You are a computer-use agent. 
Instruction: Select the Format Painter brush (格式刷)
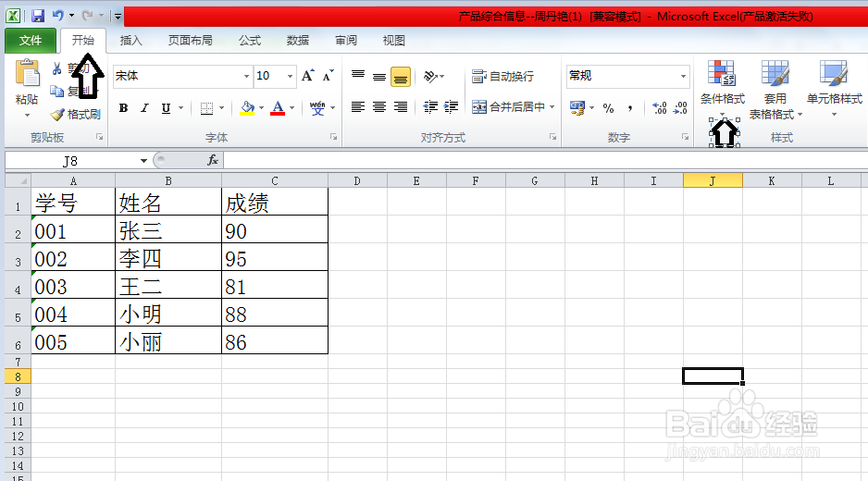coord(75,115)
